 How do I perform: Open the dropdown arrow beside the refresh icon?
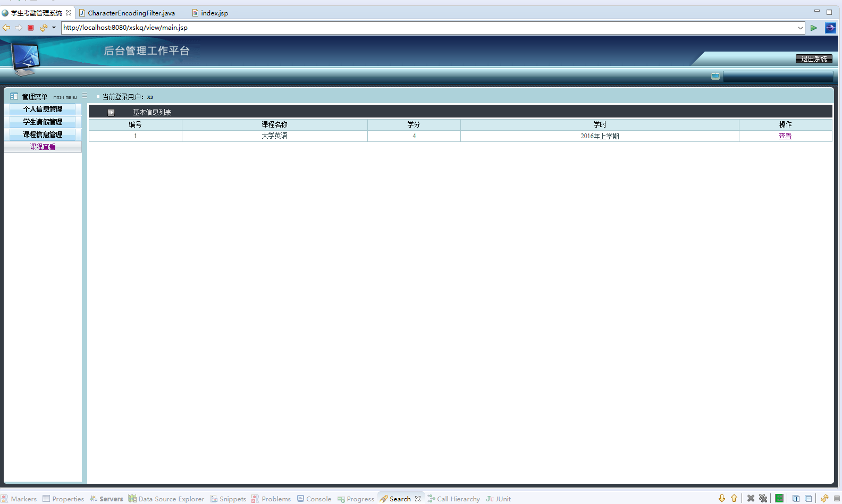[x=54, y=28]
